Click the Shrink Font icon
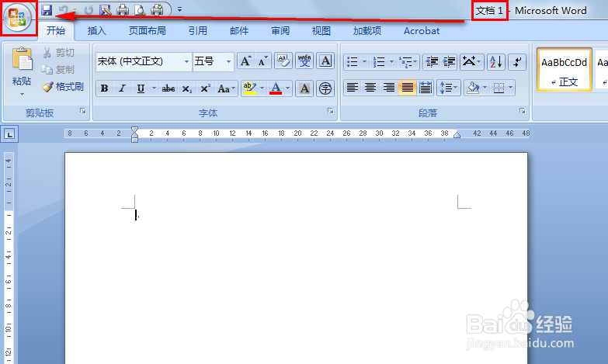The width and height of the screenshot is (608, 364). [263, 61]
